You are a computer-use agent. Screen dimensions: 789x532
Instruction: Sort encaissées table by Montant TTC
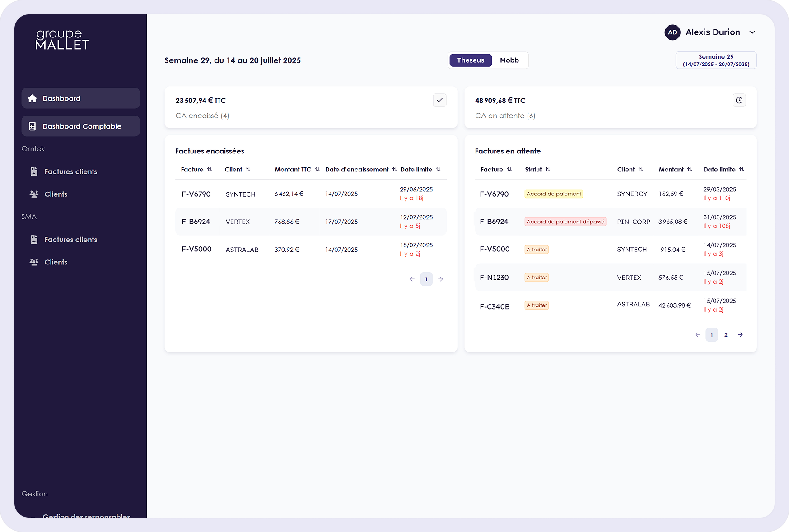click(x=317, y=170)
